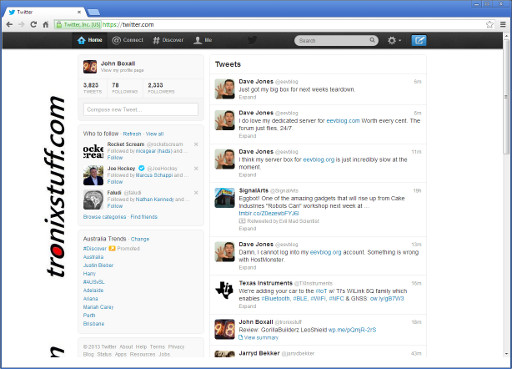Click View my profile page
This screenshot has height=369, width=512.
(x=122, y=70)
